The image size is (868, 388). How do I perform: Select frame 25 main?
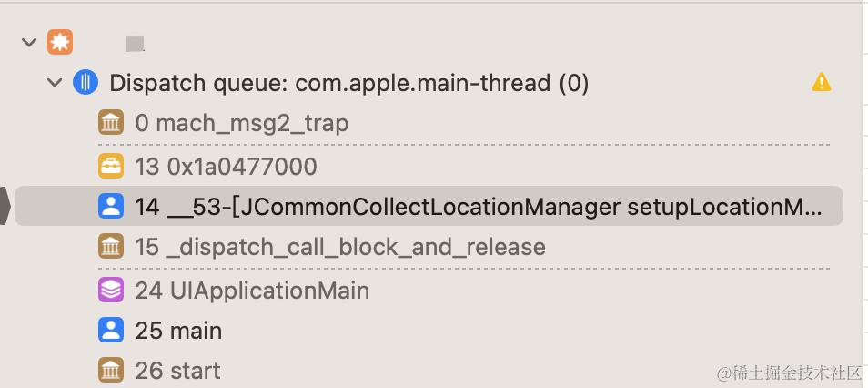pyautogui.click(x=429, y=331)
